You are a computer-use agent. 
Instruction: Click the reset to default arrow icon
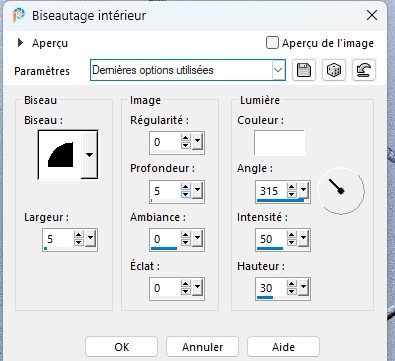coord(364,70)
